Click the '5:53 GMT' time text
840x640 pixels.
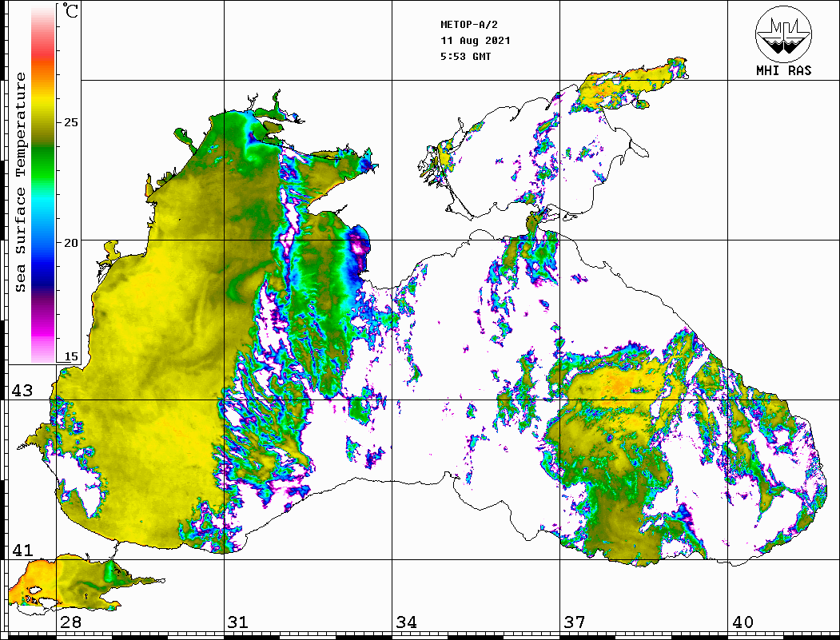[465, 56]
